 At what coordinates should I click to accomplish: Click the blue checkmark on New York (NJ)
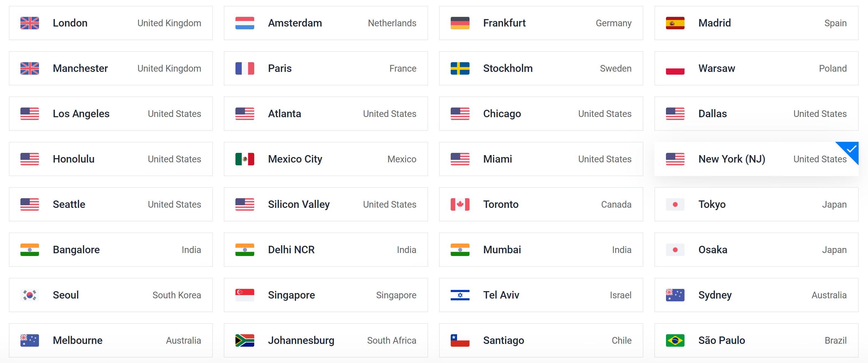pyautogui.click(x=851, y=149)
